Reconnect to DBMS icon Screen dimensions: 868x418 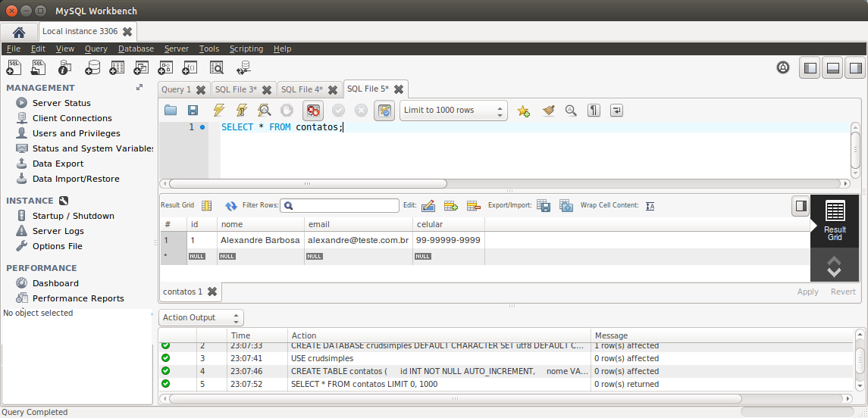243,67
